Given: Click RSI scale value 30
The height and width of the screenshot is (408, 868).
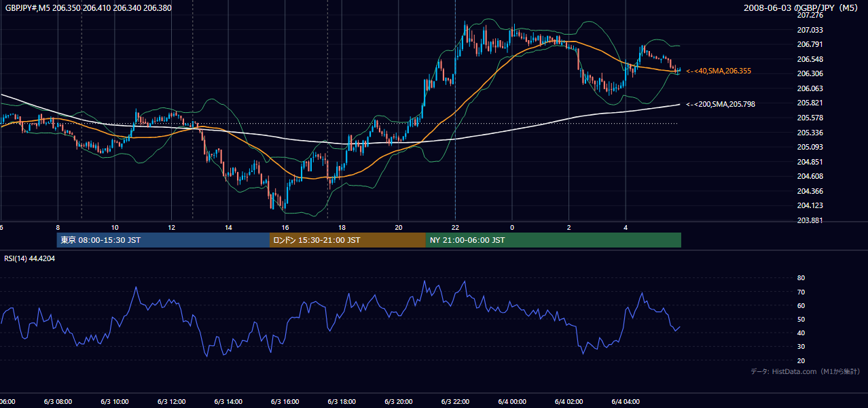Looking at the screenshot, I should (x=801, y=347).
